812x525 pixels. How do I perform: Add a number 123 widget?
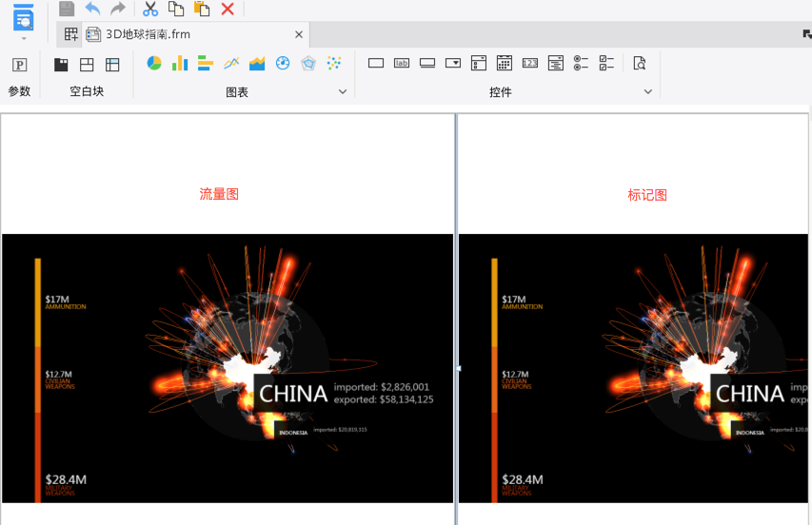[x=530, y=63]
